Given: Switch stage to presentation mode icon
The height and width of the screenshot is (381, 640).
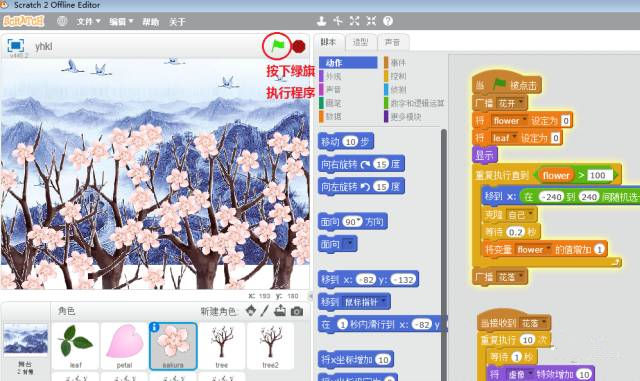Looking at the screenshot, I should pos(16,46).
